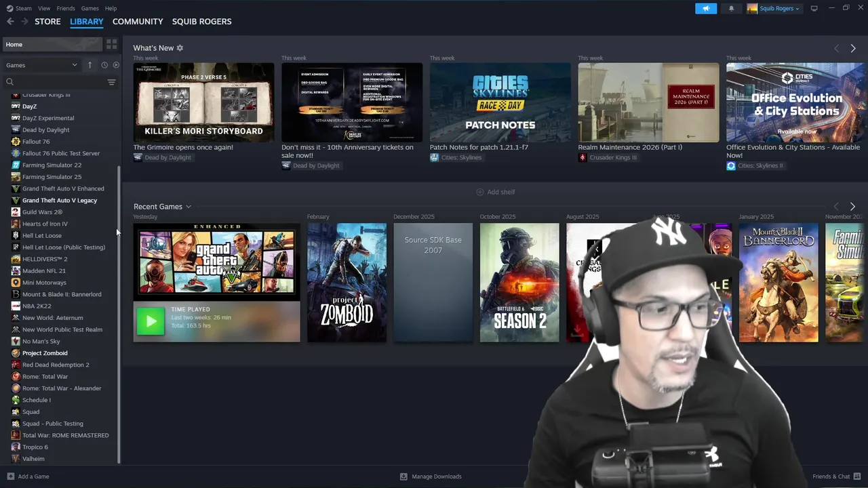Open Office Evolution & City Stations news
The height and width of the screenshot is (488, 868).
(796, 102)
